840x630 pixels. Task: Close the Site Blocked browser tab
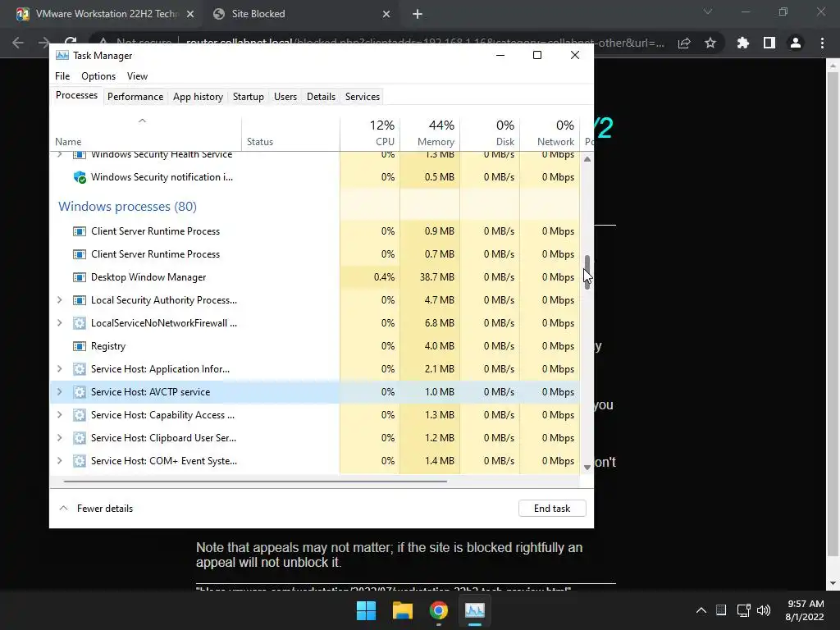(386, 14)
